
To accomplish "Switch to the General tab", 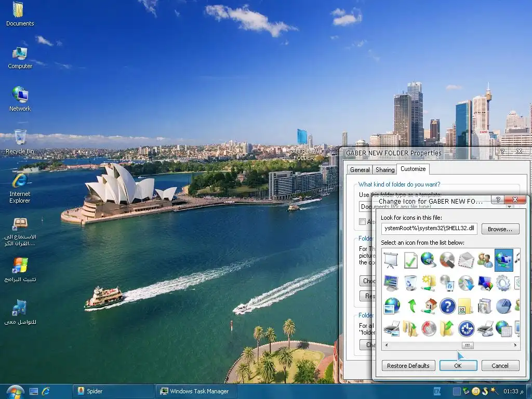I will click(360, 170).
